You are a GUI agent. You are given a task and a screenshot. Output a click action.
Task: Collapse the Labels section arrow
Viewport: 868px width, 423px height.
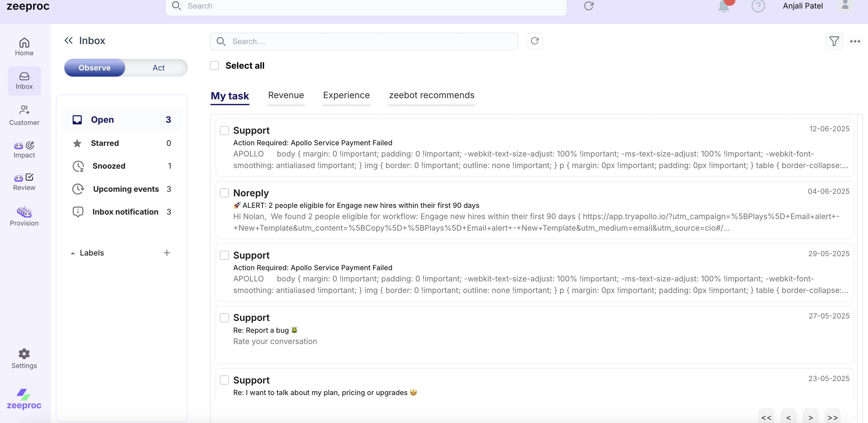73,253
